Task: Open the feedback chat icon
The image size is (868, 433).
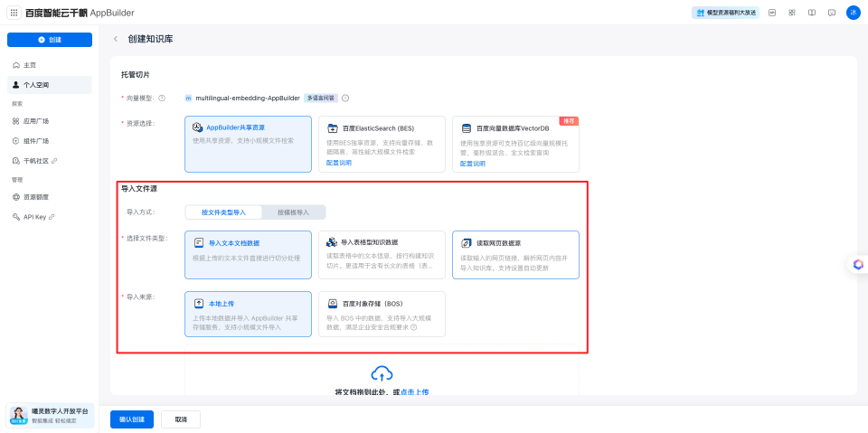Action: coord(832,13)
